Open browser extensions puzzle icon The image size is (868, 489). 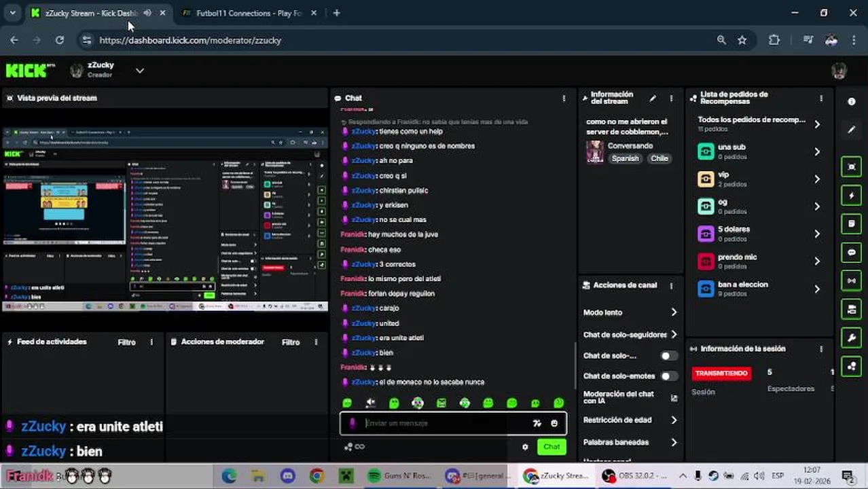point(774,40)
